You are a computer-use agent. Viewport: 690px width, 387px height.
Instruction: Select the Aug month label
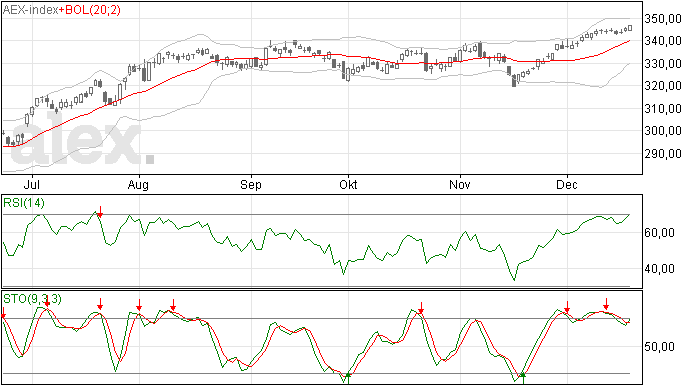pos(138,184)
